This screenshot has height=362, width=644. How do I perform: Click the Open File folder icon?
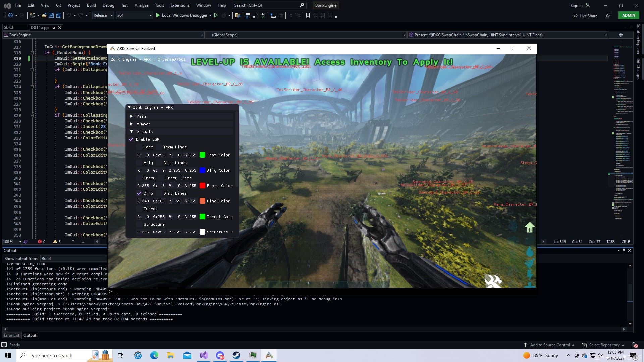point(44,15)
